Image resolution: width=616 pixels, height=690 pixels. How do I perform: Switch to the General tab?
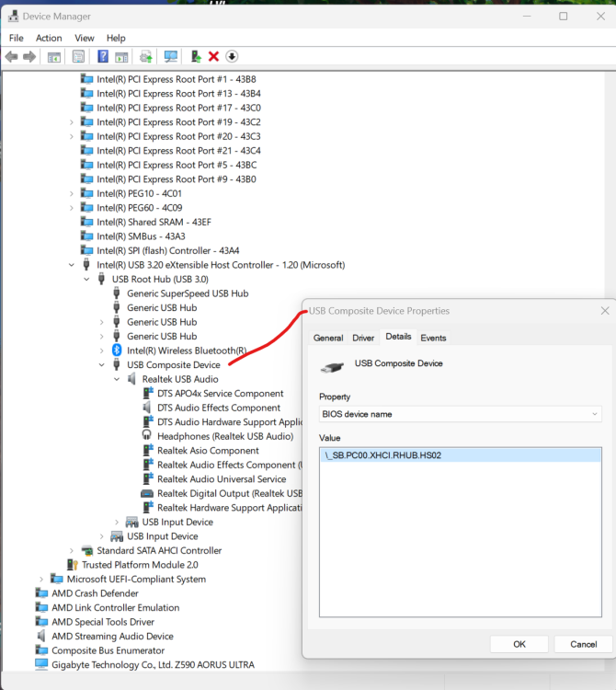click(328, 338)
